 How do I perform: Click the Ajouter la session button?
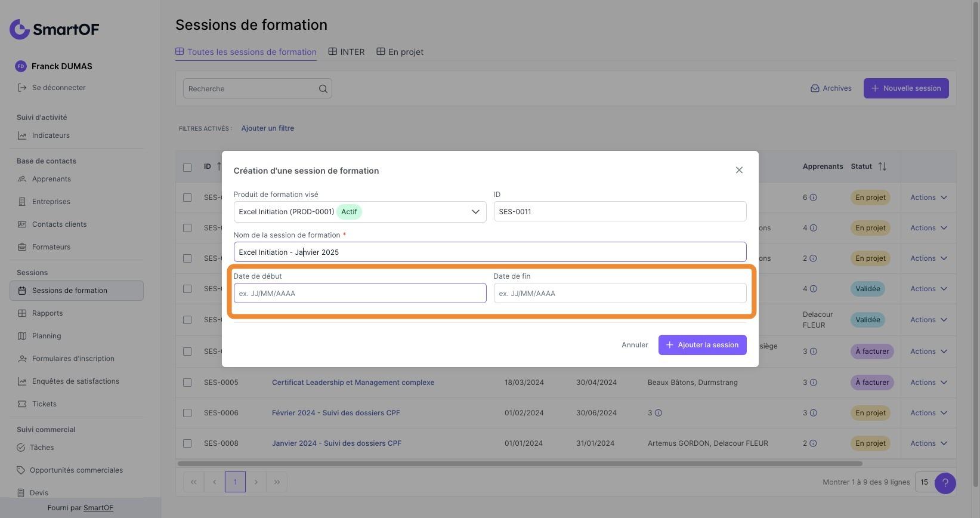pyautogui.click(x=702, y=345)
